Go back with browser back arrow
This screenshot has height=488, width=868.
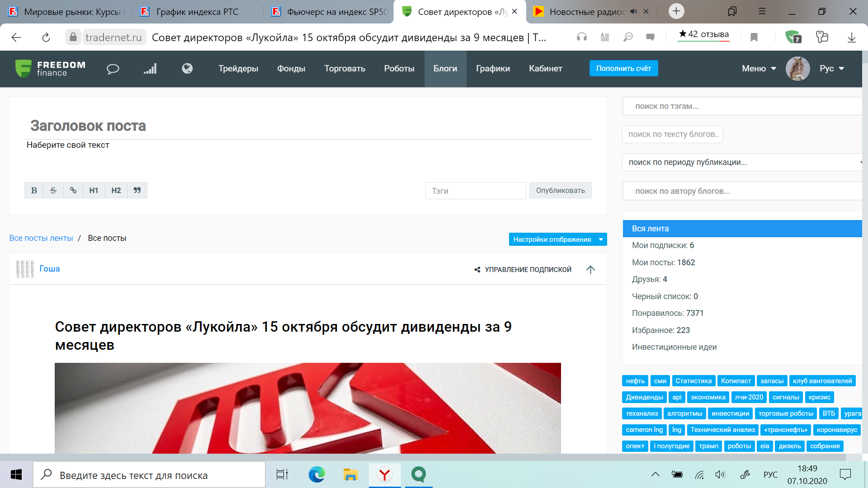pos(16,38)
